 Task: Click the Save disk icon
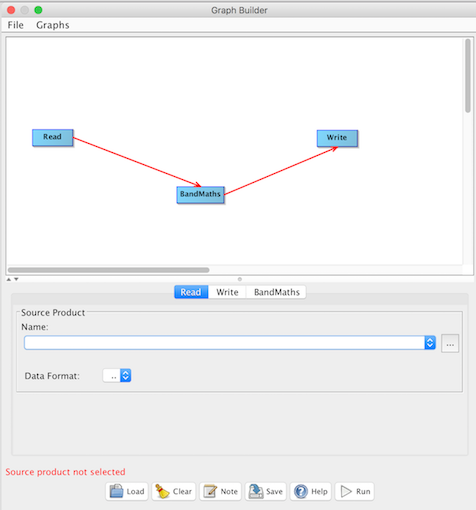tap(256, 491)
